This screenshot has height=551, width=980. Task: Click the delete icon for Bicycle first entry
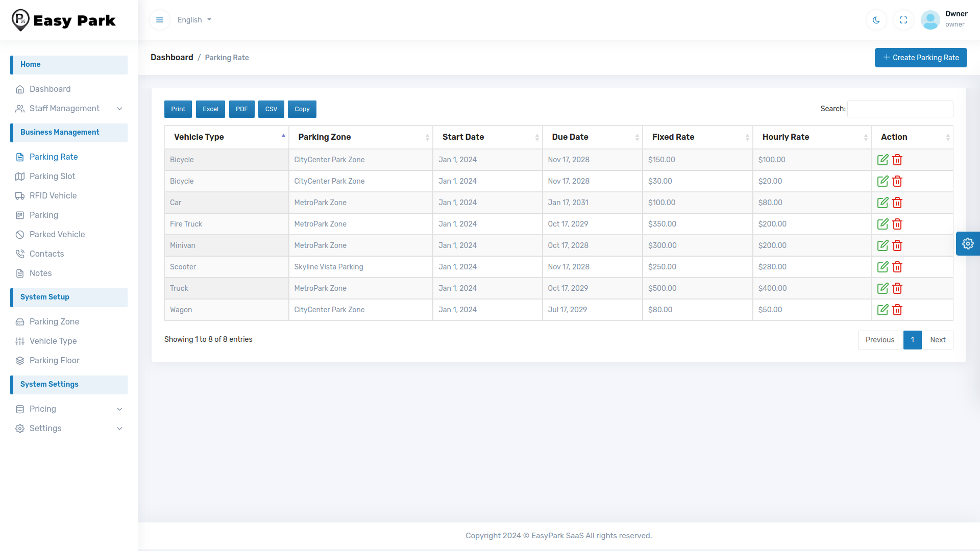[897, 160]
